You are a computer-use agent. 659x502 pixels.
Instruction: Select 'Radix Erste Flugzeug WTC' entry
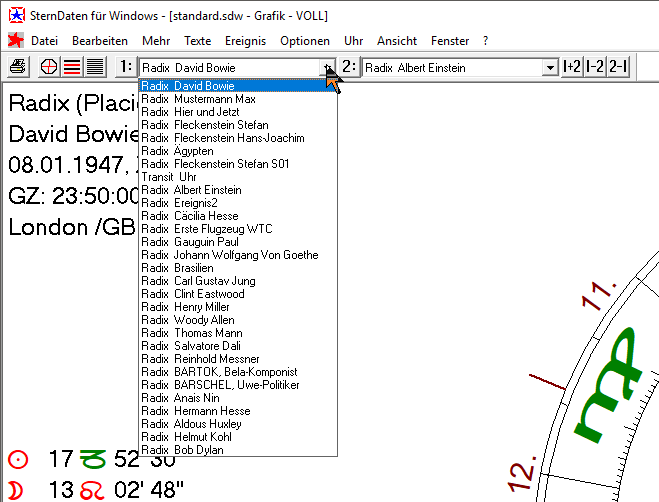coord(238,229)
